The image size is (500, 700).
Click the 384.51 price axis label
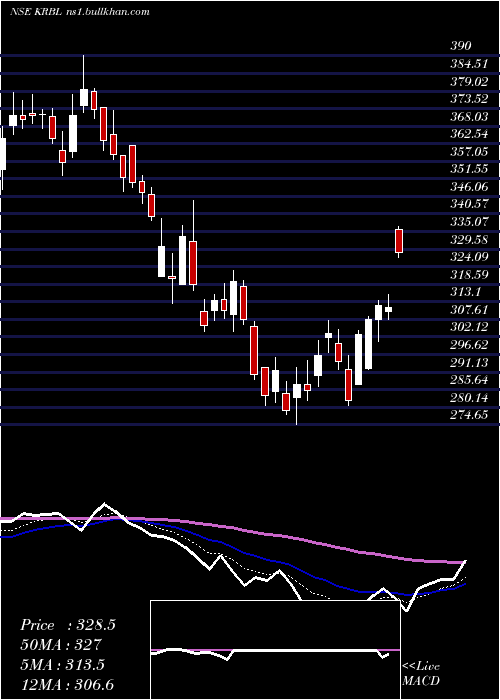pyautogui.click(x=469, y=64)
